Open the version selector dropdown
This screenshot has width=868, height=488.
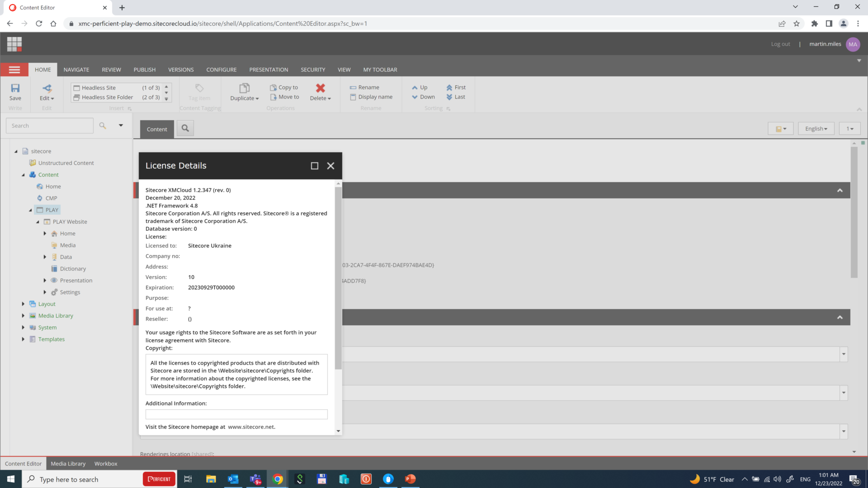pyautogui.click(x=849, y=128)
